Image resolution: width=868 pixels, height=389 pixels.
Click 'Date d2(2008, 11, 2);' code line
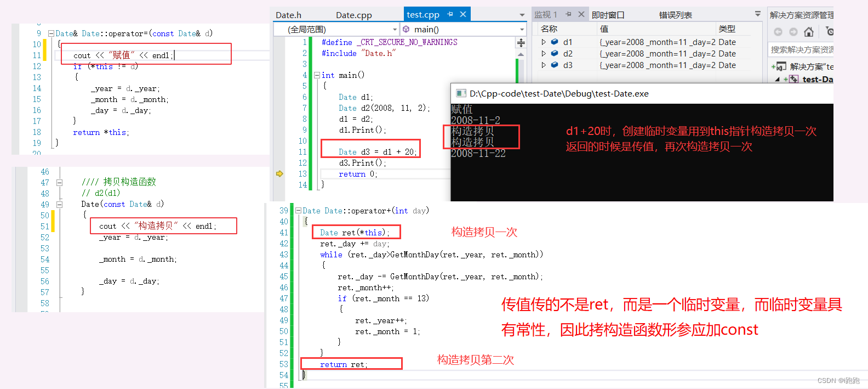pos(384,108)
